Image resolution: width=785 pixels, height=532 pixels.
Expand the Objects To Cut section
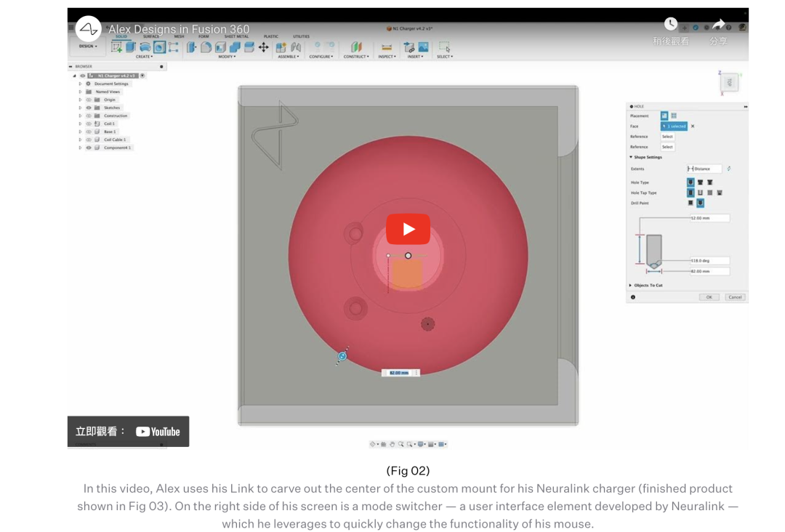pos(630,286)
